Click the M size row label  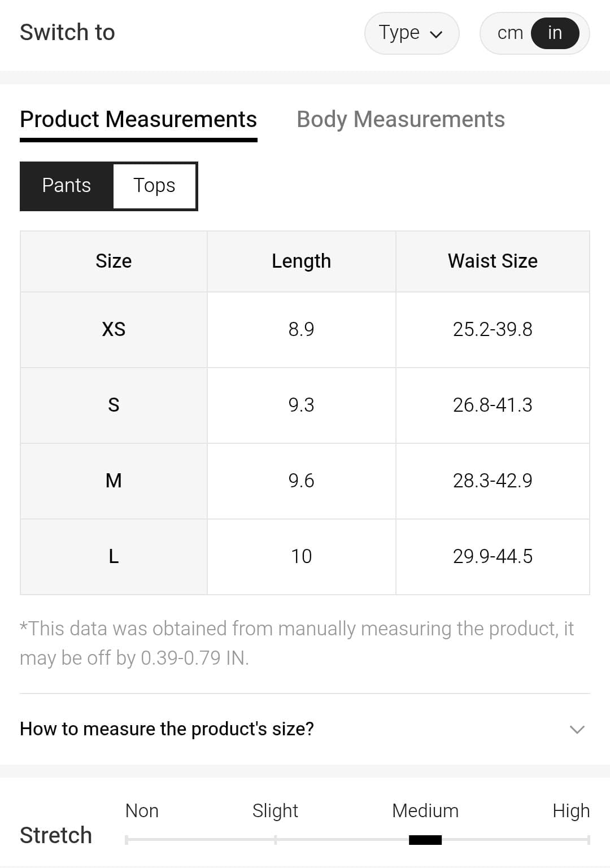[x=114, y=481]
